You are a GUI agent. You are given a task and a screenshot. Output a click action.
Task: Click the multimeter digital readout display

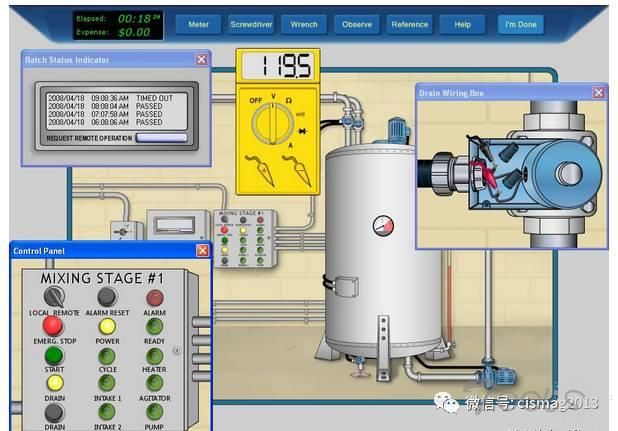coord(277,67)
